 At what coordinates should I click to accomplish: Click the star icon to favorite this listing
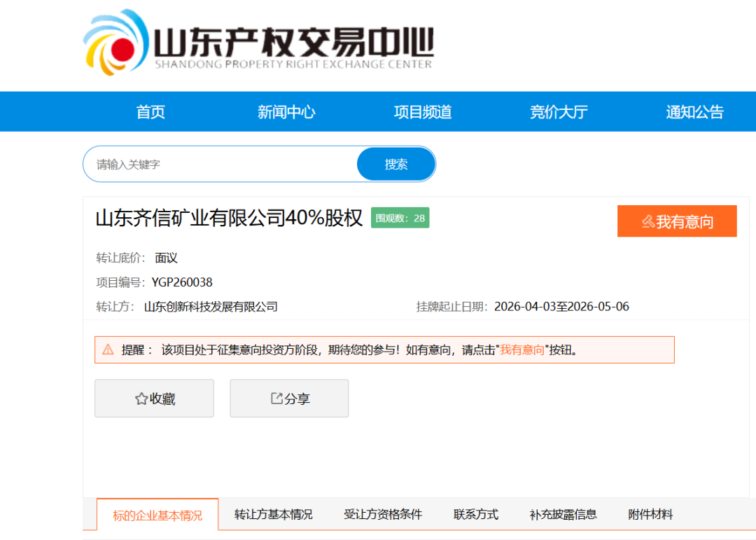click(x=141, y=398)
